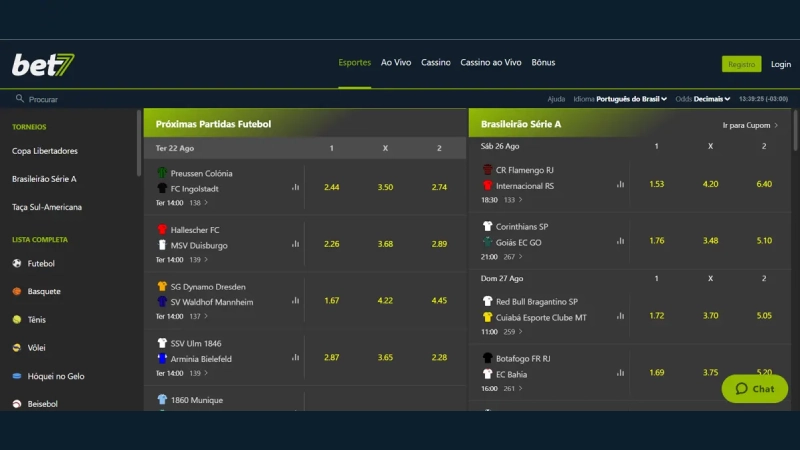
Task: Click the sidebar vertical scrollbar
Action: 139,143
